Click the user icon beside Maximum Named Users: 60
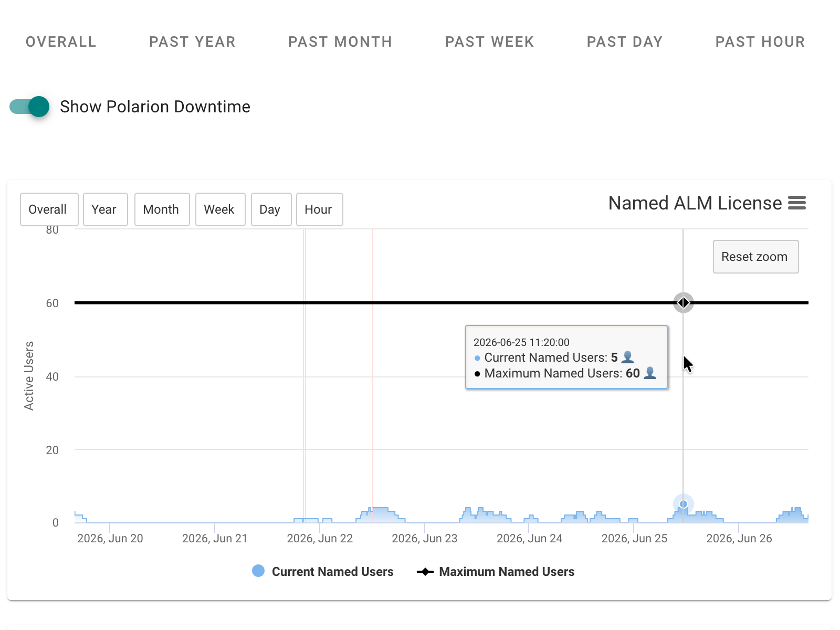The image size is (840, 630). point(650,373)
